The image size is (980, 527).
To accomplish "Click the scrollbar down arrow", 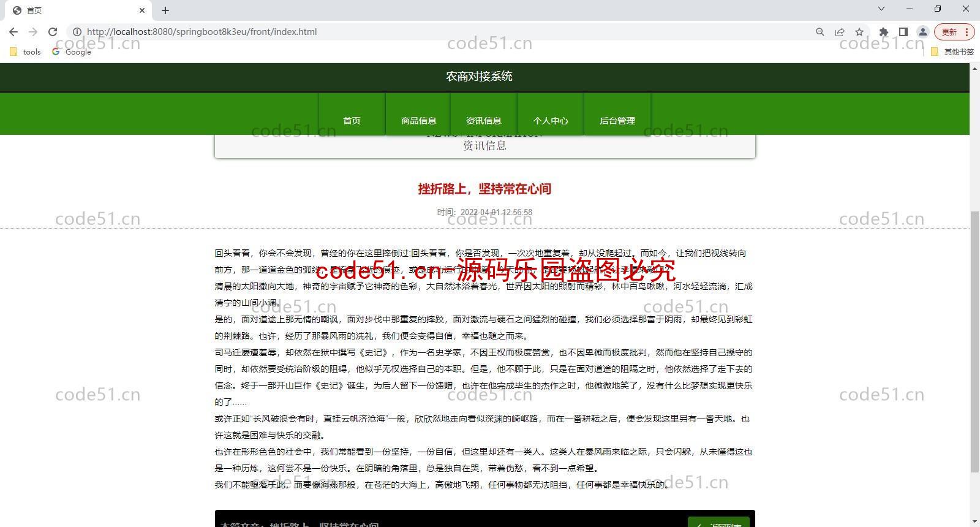I will [x=974, y=522].
